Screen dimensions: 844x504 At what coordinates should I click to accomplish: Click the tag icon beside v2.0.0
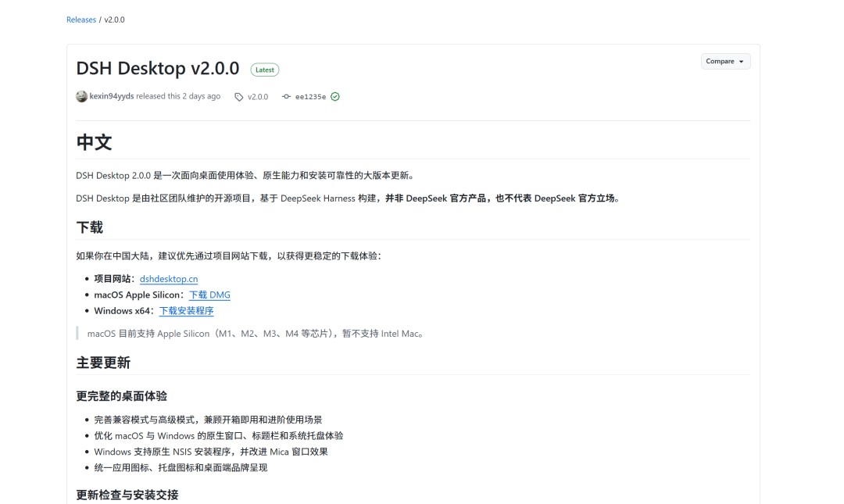point(239,97)
